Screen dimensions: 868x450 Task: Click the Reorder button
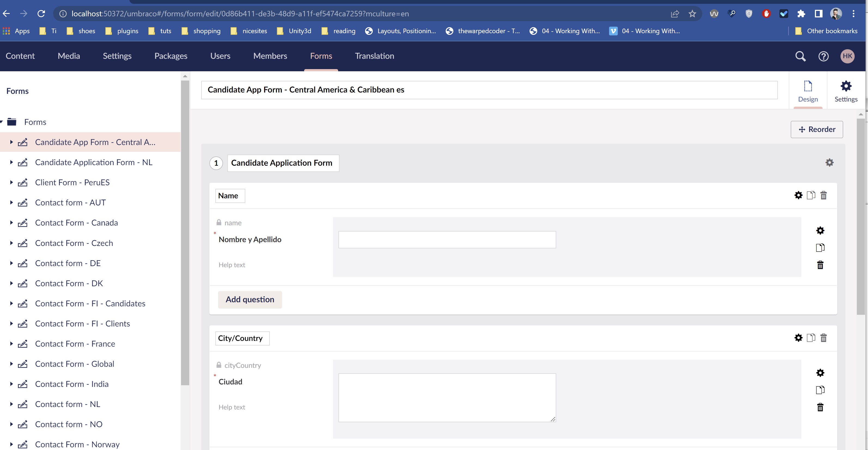click(x=817, y=129)
